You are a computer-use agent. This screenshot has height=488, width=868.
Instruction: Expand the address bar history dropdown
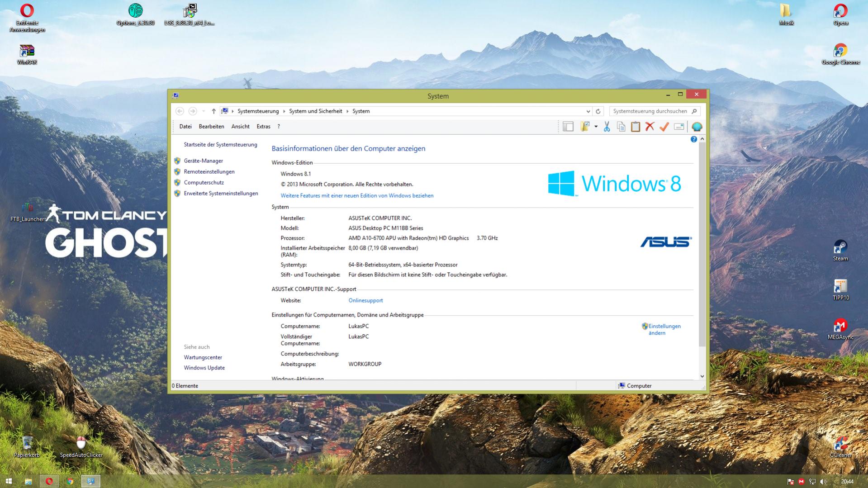[x=588, y=111]
